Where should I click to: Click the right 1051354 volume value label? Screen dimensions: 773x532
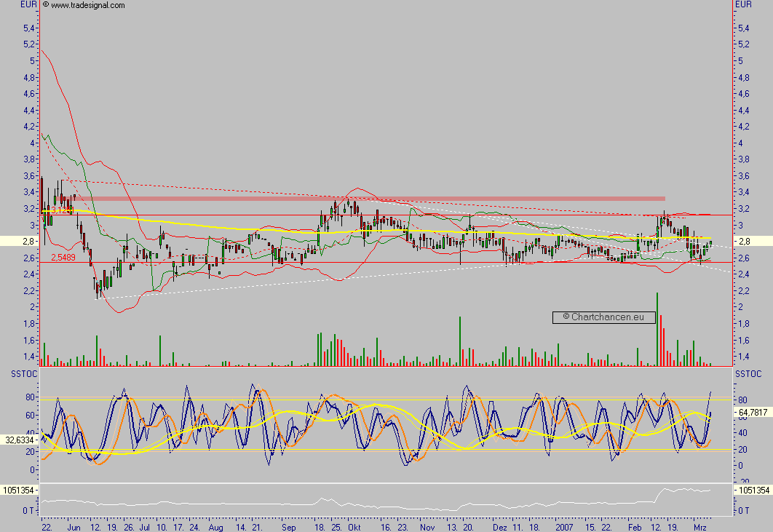753,490
